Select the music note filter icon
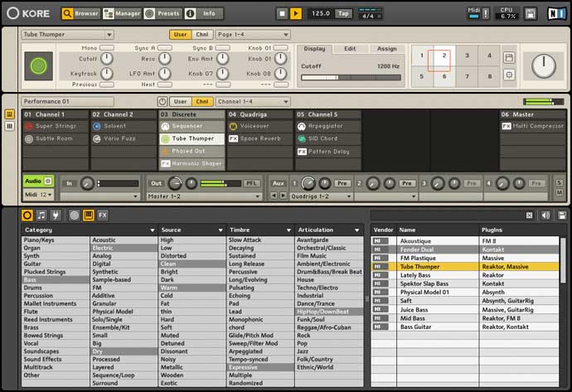The height and width of the screenshot is (392, 572). 41,215
